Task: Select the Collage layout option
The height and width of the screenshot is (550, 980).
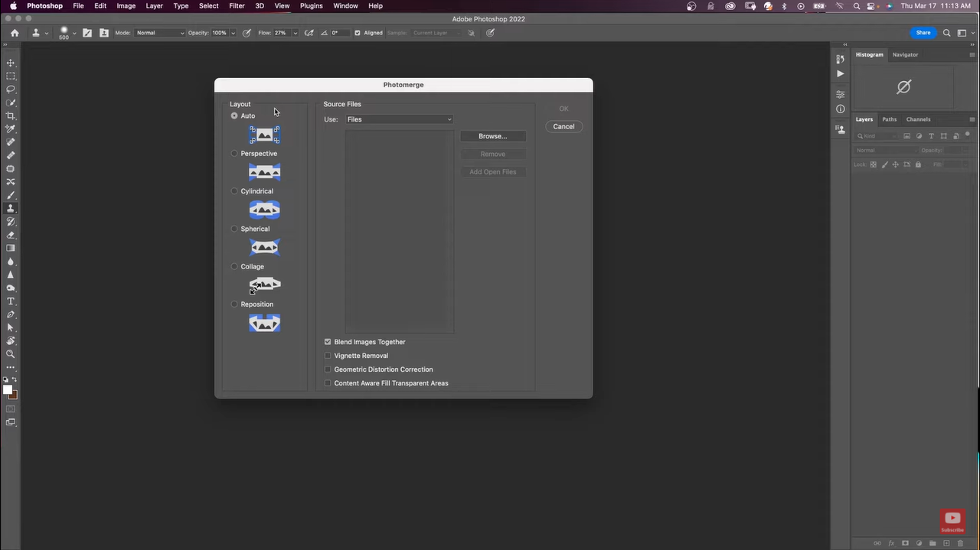Action: (234, 266)
